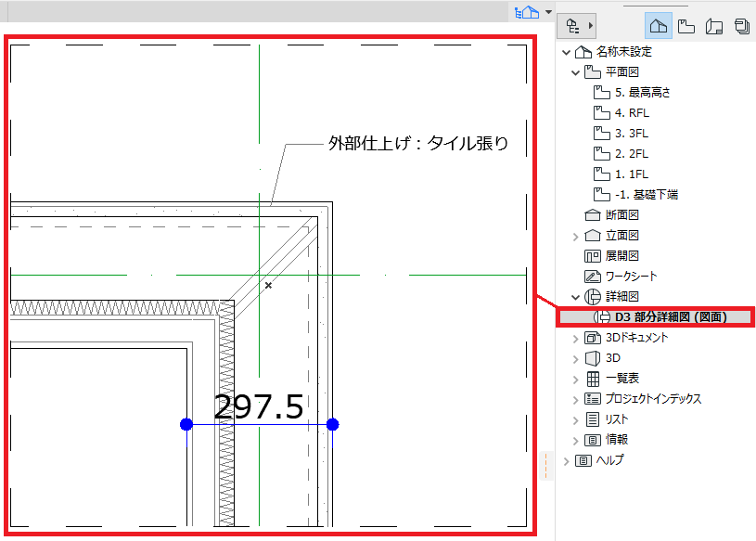This screenshot has height=541, width=756.
Task: Open dropdown arrow beside navigator popup icon
Action: pyautogui.click(x=548, y=12)
